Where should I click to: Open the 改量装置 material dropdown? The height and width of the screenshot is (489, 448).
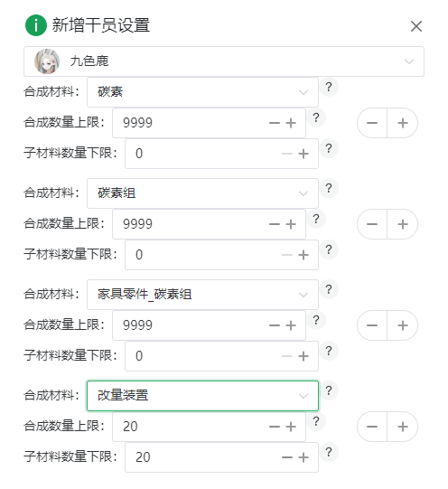[203, 396]
